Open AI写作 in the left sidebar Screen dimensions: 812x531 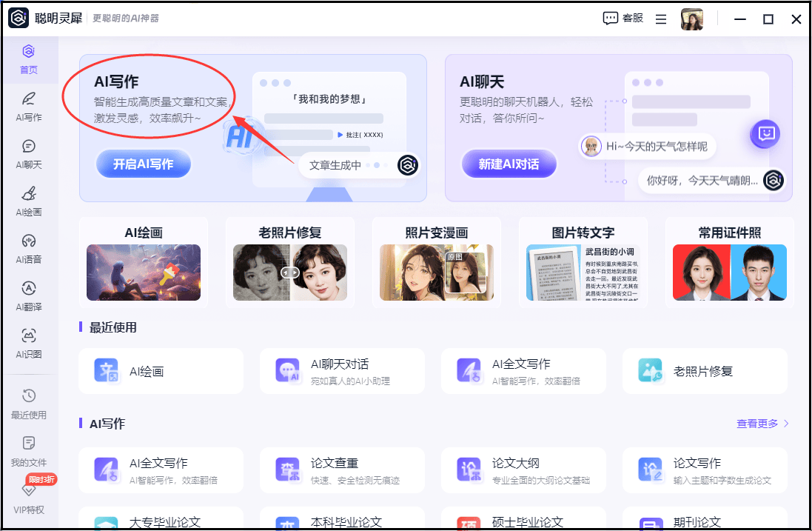coord(28,106)
